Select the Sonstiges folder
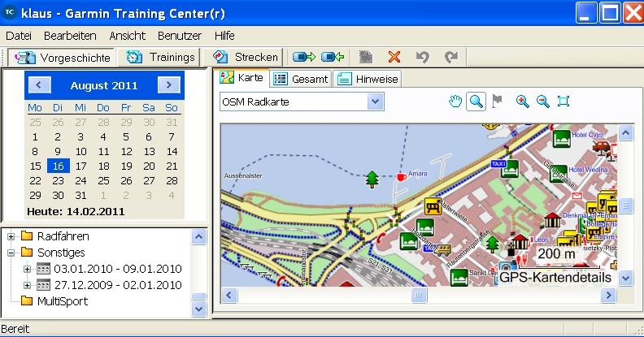 [x=53, y=253]
